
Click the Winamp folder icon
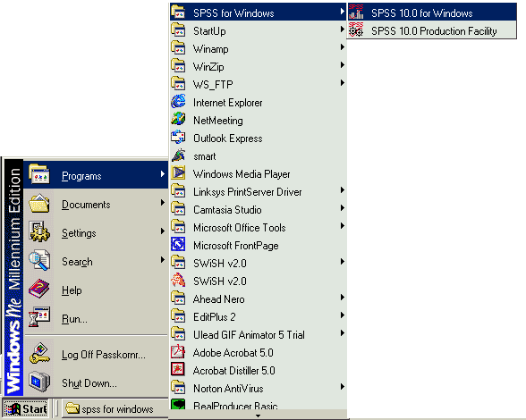point(178,48)
